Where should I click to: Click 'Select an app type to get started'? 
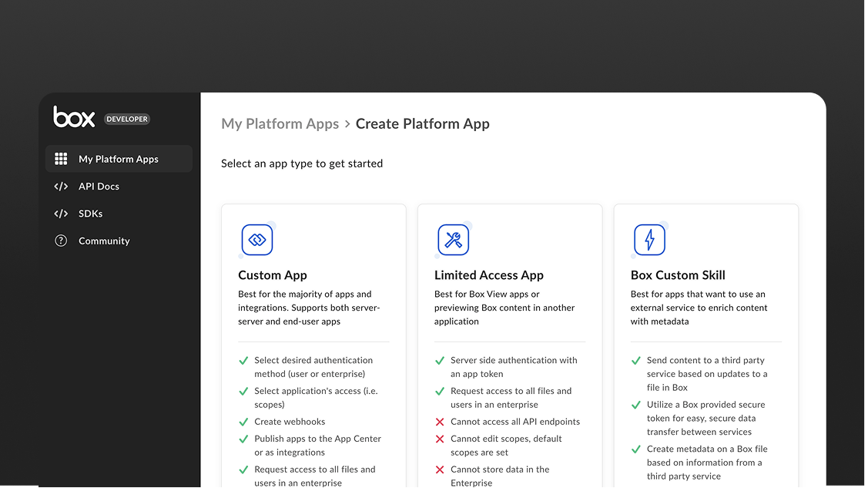302,163
